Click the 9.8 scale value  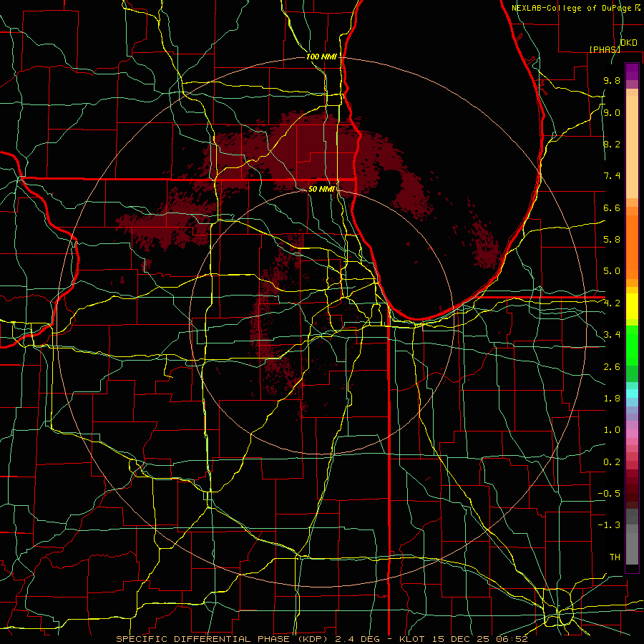(x=612, y=80)
